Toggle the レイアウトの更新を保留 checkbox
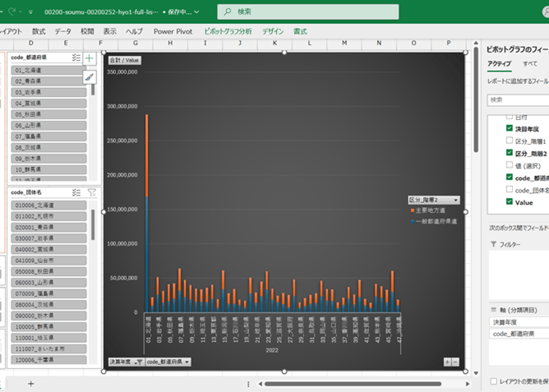The image size is (549, 392). (x=493, y=381)
